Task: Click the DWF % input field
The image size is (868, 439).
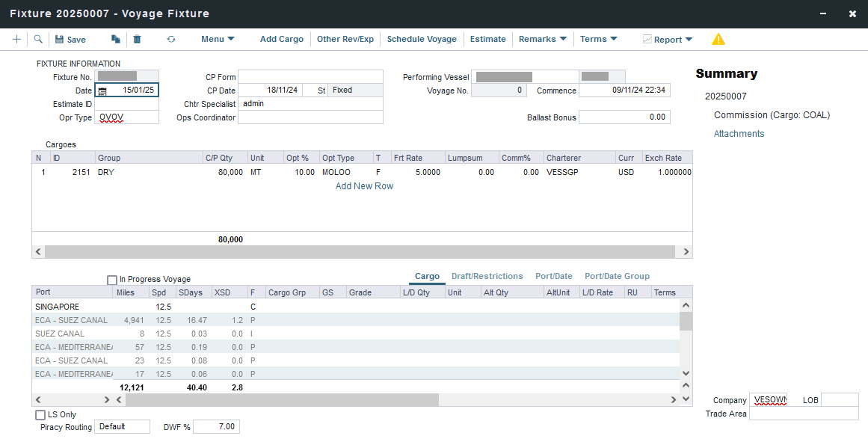Action: [x=216, y=426]
